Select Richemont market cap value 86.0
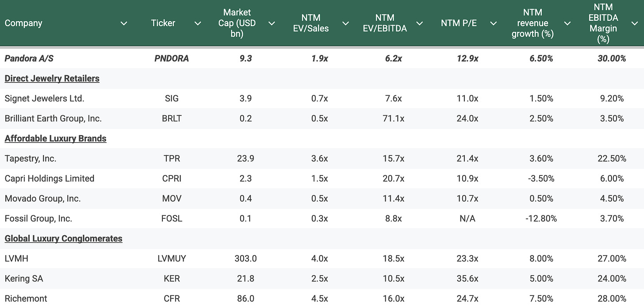The image size is (644, 307). 245,299
